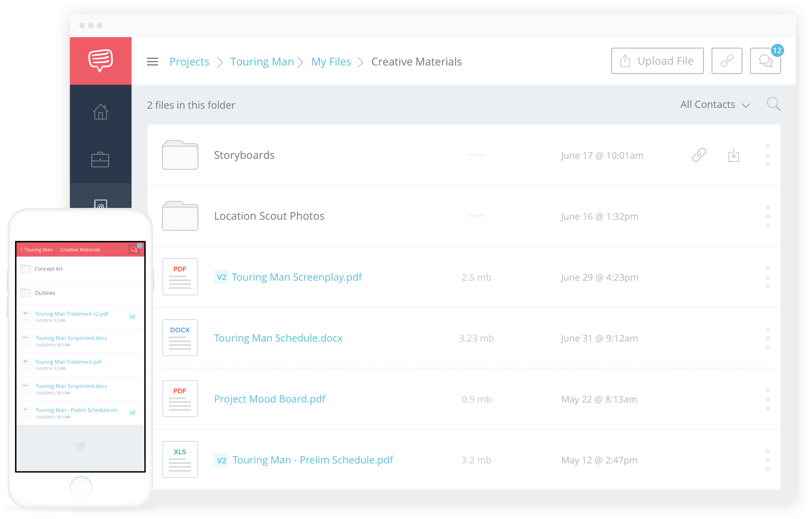Click the download icon for Storyboards
Viewport: 812px width, 519px height.
[733, 156]
